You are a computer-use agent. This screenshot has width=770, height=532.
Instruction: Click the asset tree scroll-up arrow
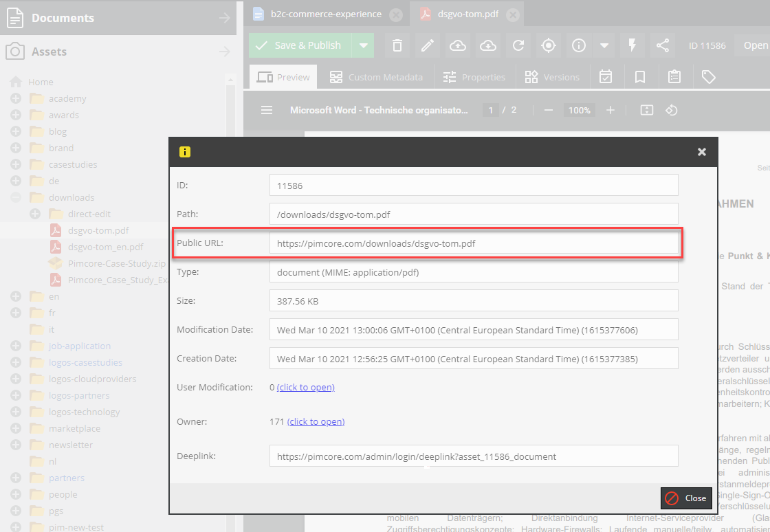point(230,80)
